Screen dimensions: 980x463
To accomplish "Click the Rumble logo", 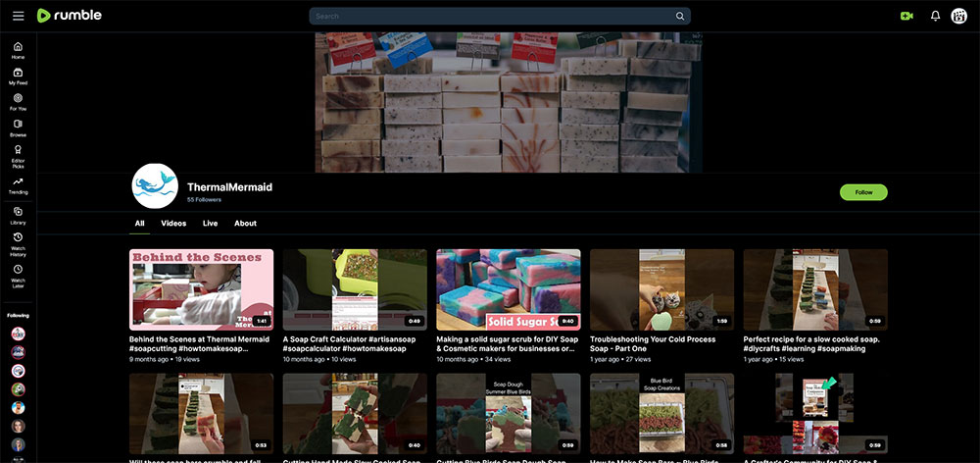I will tap(70, 16).
